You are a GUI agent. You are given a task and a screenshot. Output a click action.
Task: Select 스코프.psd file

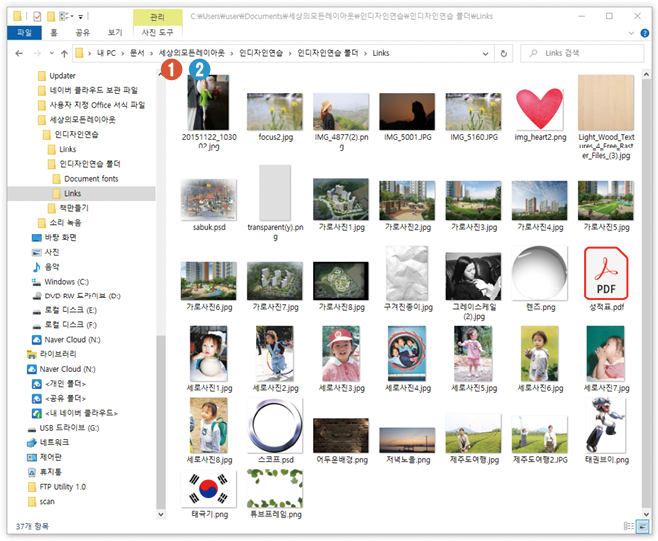[x=275, y=426]
